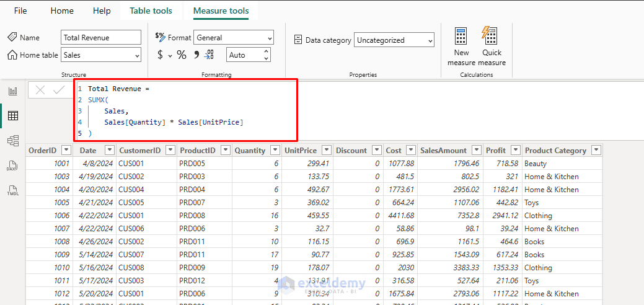Click UnitPrice cell 369.02
Screen dimensions: 644x305
click(307, 203)
